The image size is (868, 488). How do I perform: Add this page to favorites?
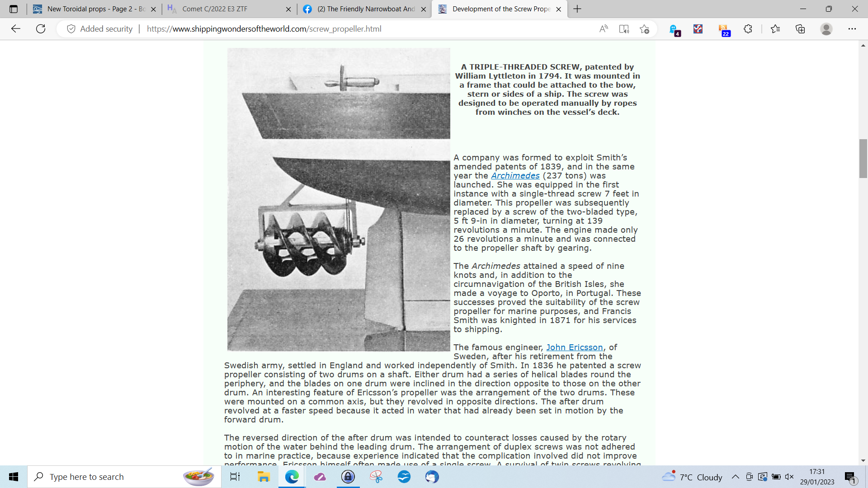[644, 29]
